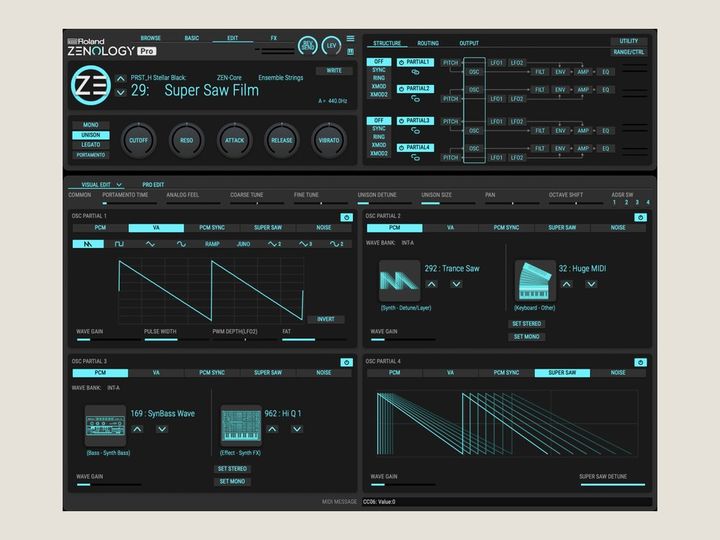This screenshot has width=720, height=540.
Task: Click the WRITE button
Action: click(334, 71)
